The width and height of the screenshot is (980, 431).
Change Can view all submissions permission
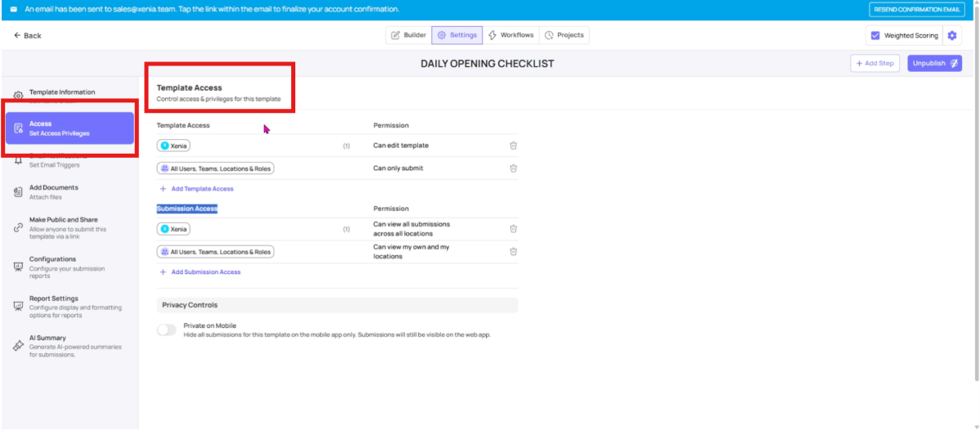411,229
